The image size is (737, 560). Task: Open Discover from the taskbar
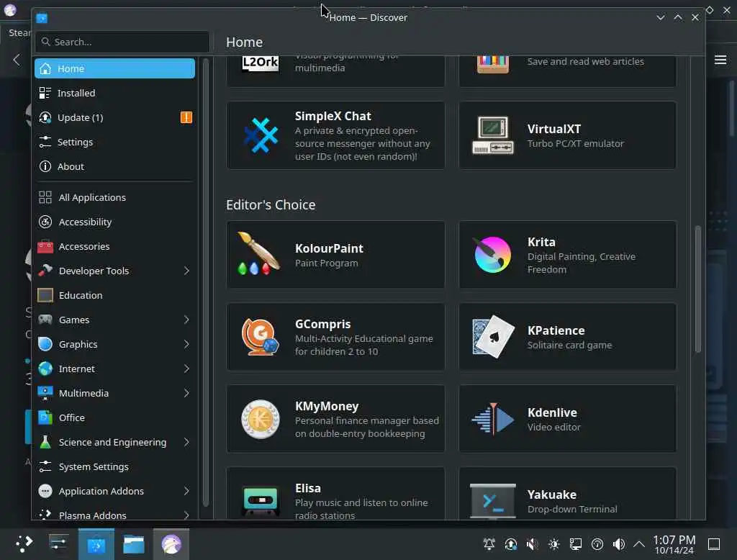click(96, 544)
